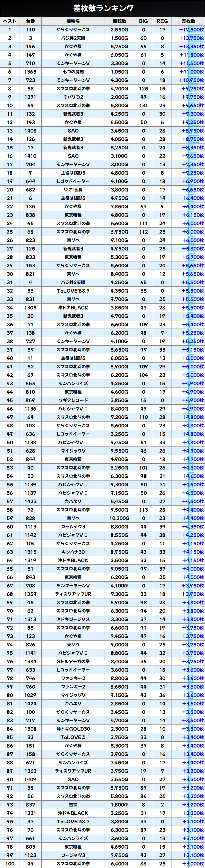Viewport: 205px width, 868px height.
Task: Click the 台番 column header
Action: pyautogui.click(x=30, y=21)
